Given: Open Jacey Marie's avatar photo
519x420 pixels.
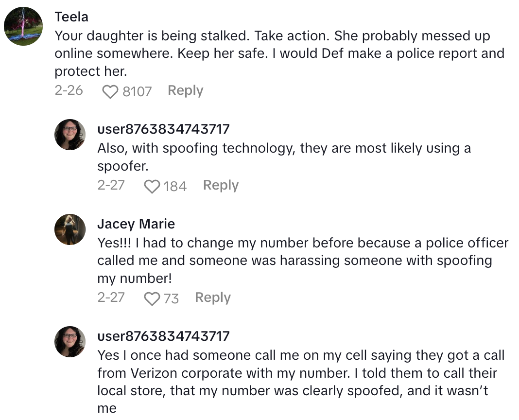Looking at the screenshot, I should coord(70,229).
